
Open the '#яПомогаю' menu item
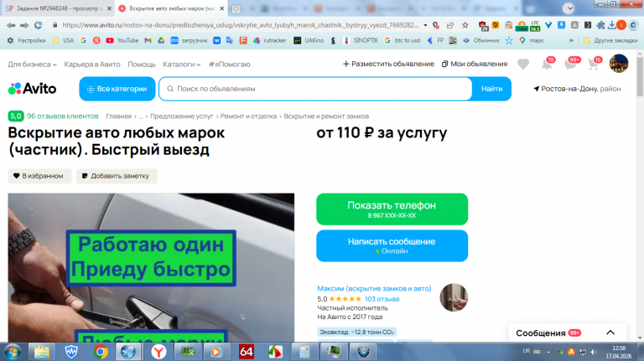coord(229,64)
